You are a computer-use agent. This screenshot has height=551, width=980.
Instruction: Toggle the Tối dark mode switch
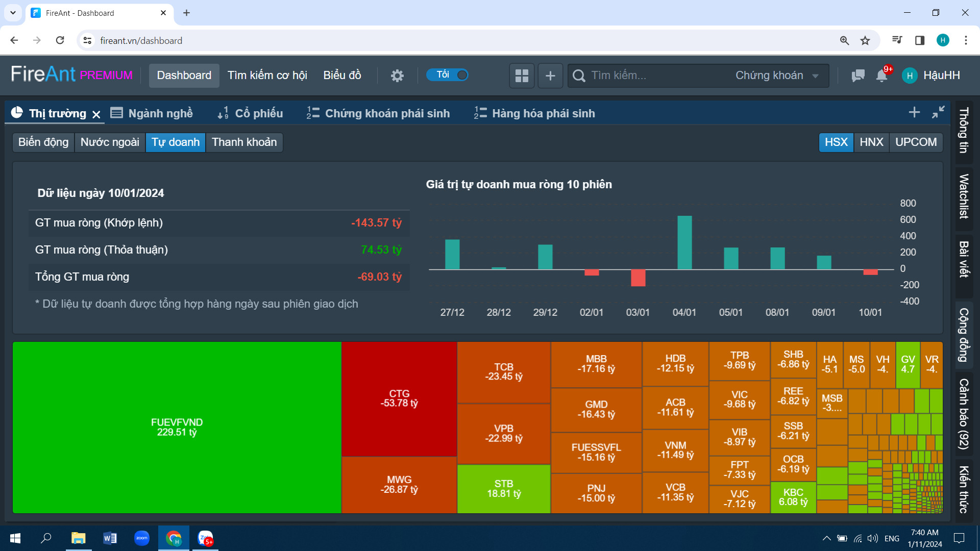point(448,75)
